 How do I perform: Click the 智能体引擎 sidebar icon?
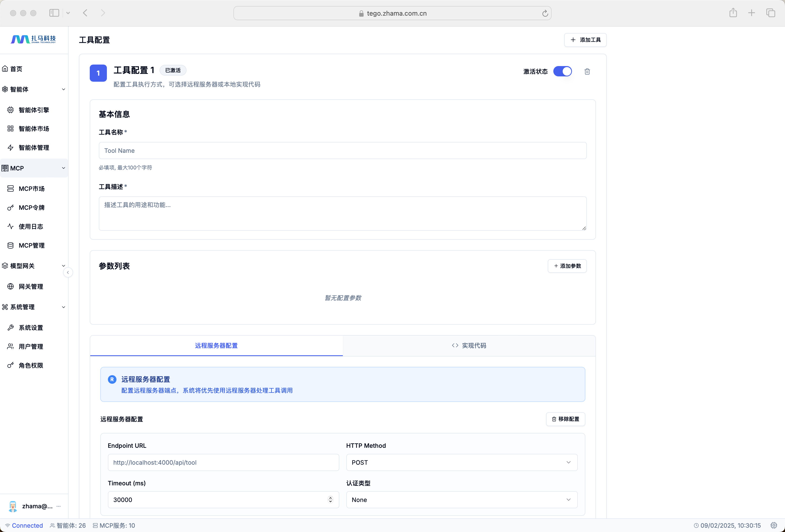point(11,110)
